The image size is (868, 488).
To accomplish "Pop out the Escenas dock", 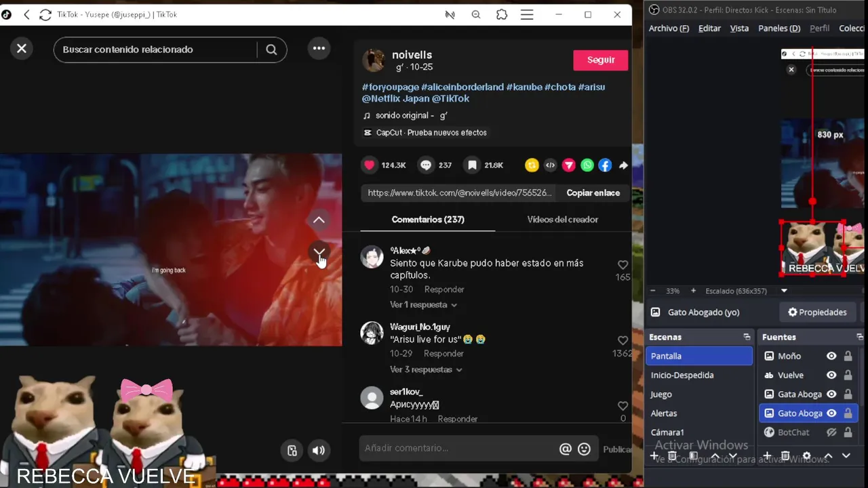I will point(747,337).
